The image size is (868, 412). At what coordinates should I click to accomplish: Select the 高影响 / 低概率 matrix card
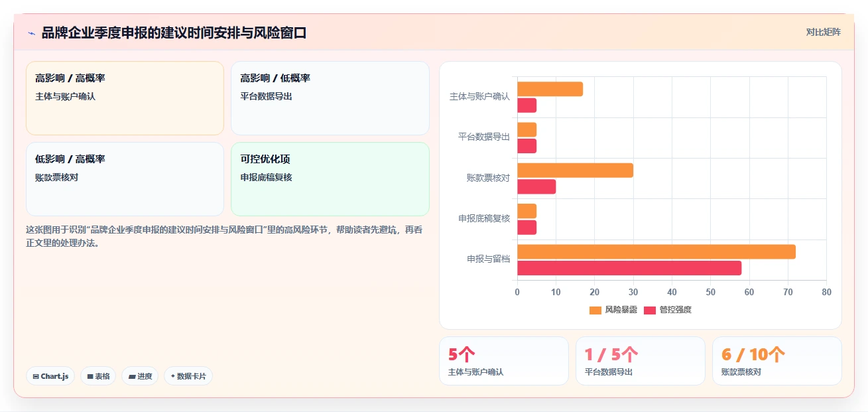point(330,98)
